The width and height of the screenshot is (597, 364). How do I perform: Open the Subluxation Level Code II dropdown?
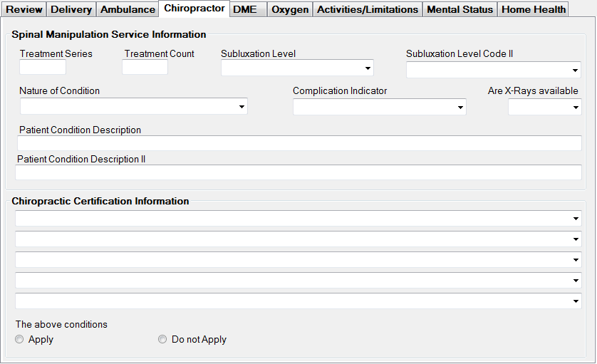(x=493, y=70)
